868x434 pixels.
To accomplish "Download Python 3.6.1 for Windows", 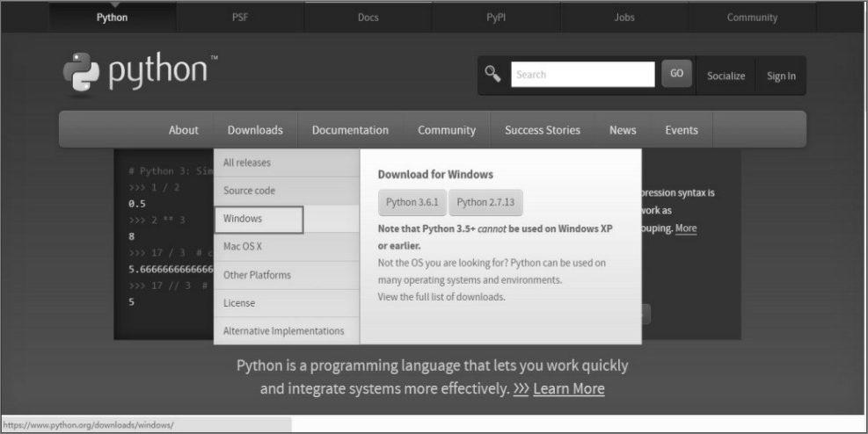I will pos(412,202).
